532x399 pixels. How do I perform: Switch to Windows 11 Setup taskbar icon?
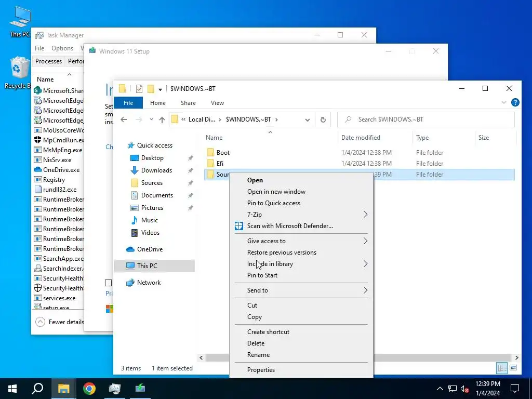tap(140, 389)
